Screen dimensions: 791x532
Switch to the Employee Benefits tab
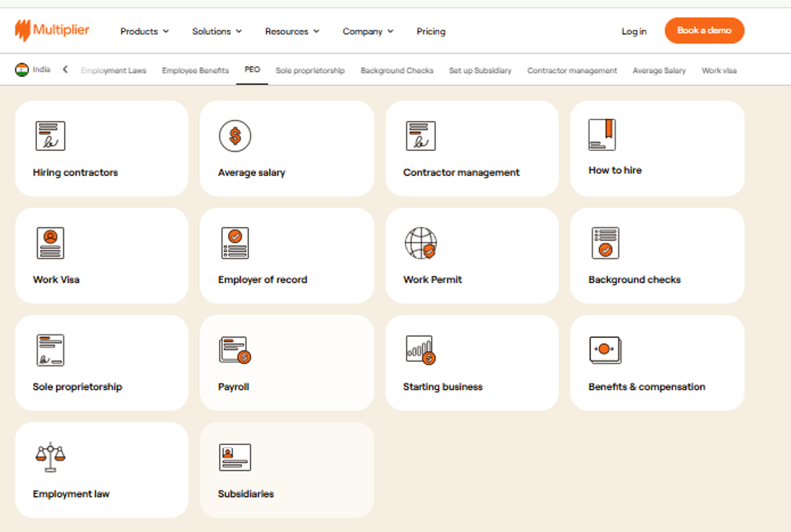[x=195, y=71]
